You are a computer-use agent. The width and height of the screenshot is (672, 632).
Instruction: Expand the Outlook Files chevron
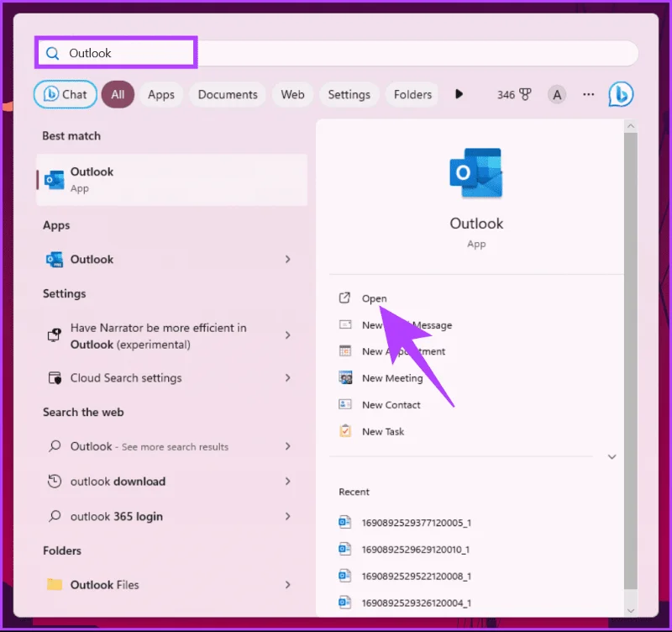[x=287, y=585]
